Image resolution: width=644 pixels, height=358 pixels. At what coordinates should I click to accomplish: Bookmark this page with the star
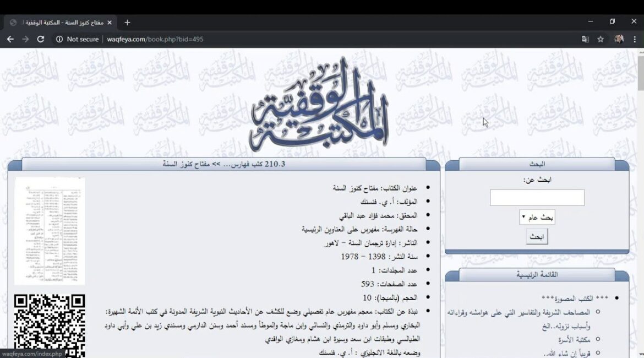(x=601, y=39)
